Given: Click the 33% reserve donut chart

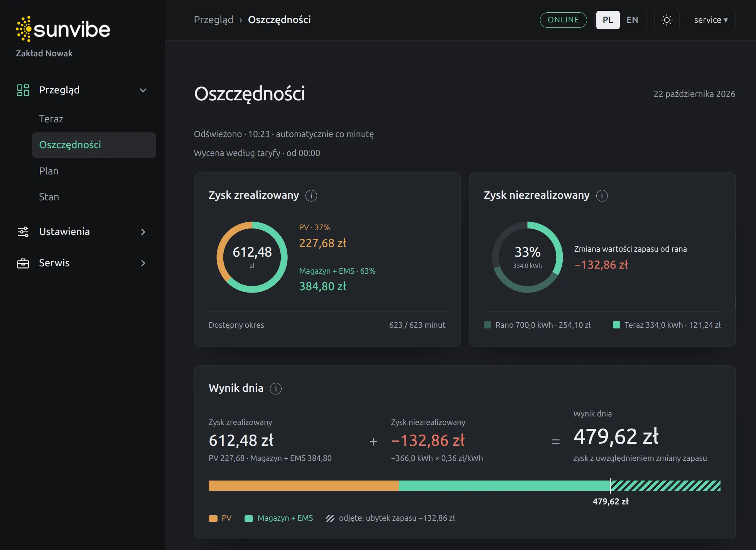Looking at the screenshot, I should (x=527, y=257).
